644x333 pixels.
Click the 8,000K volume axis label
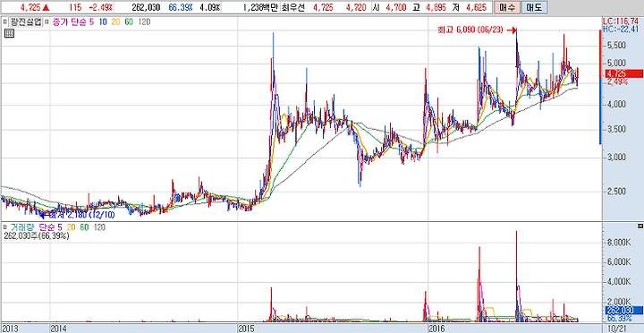pyautogui.click(x=619, y=243)
